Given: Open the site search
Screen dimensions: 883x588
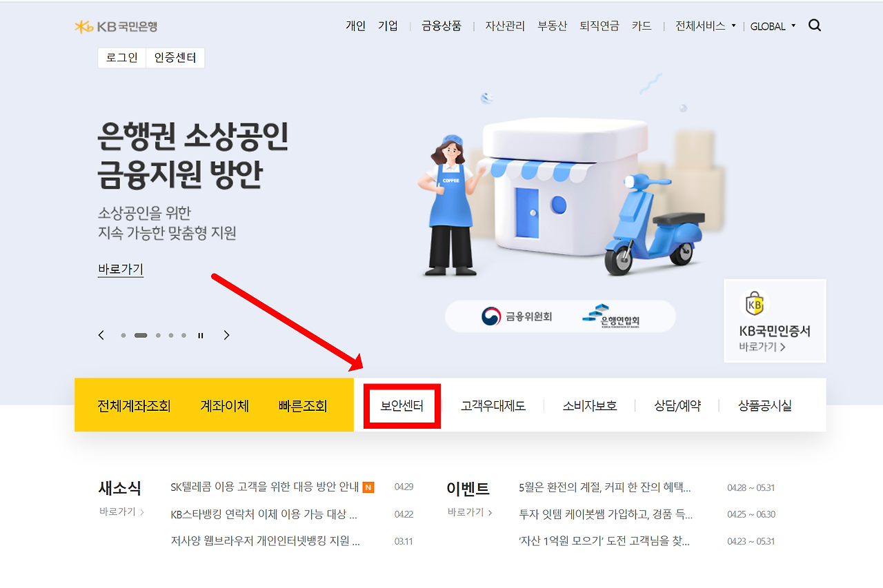Looking at the screenshot, I should click(815, 25).
